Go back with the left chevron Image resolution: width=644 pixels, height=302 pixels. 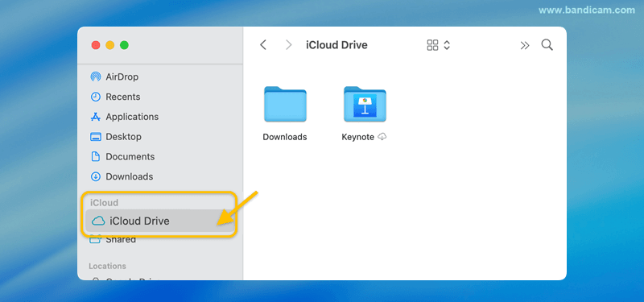click(263, 45)
